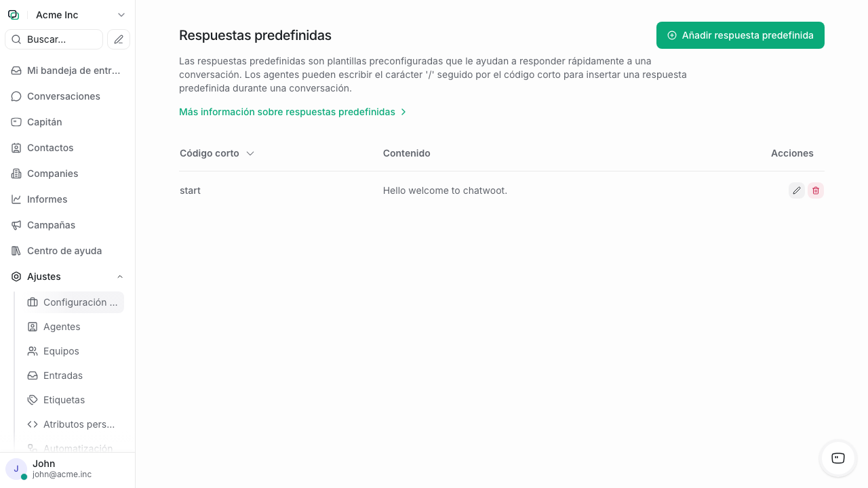Open Capitán from the sidebar
This screenshot has height=488, width=868.
click(45, 122)
